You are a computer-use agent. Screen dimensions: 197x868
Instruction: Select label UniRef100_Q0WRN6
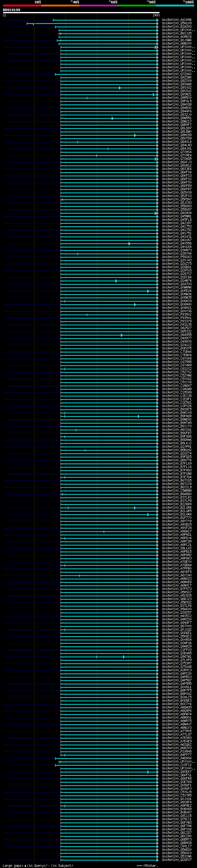pos(177,287)
